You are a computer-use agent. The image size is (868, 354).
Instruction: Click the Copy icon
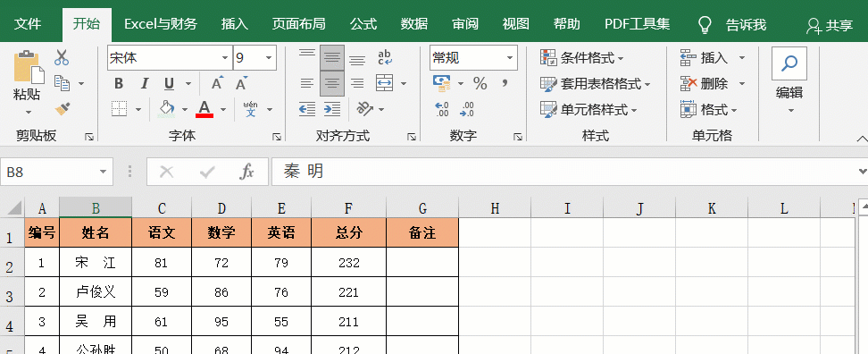coord(62,83)
